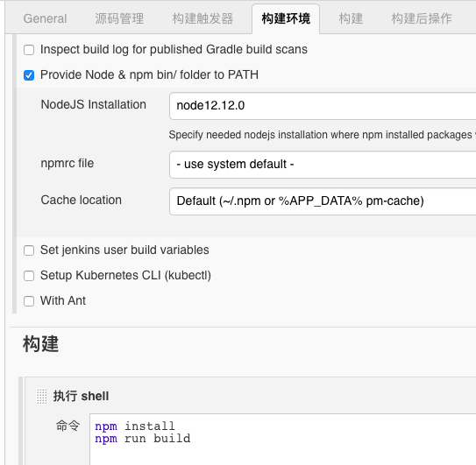Click the NodeJS Installation label

point(94,104)
